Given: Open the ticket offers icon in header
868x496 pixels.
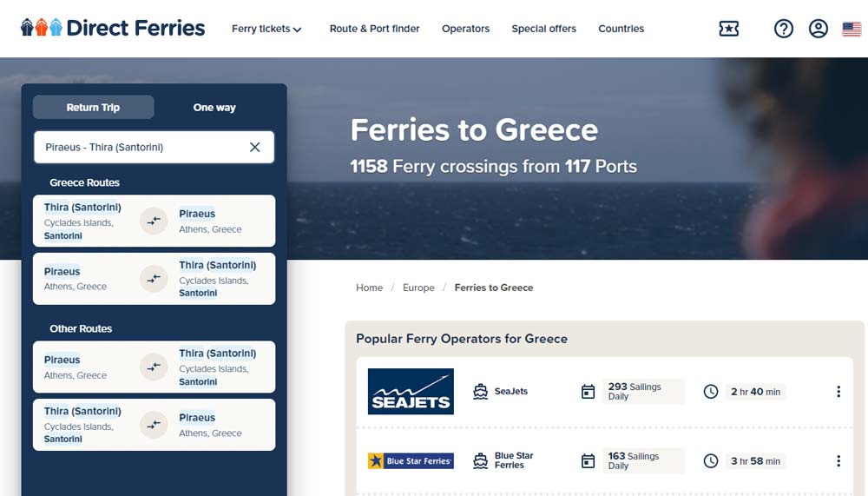Looking at the screenshot, I should point(729,29).
